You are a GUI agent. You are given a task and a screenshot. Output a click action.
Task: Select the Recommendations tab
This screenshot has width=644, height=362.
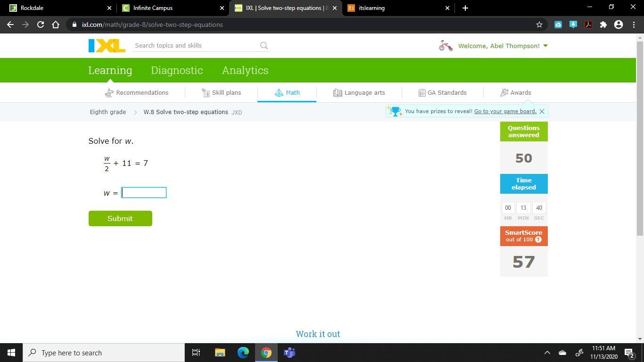[137, 93]
